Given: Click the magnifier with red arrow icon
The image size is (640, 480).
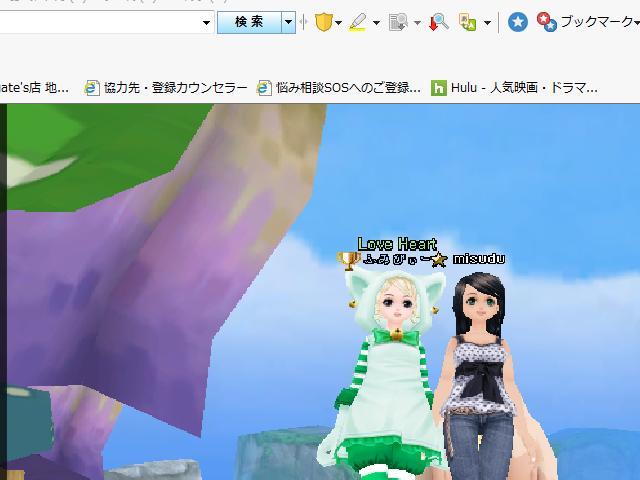Looking at the screenshot, I should pyautogui.click(x=438, y=22).
